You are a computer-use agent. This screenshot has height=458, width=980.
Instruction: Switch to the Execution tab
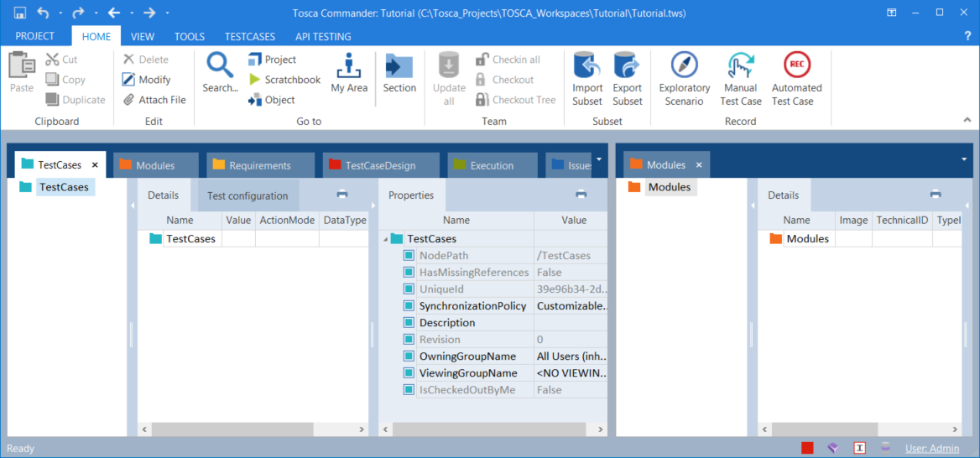tap(493, 165)
